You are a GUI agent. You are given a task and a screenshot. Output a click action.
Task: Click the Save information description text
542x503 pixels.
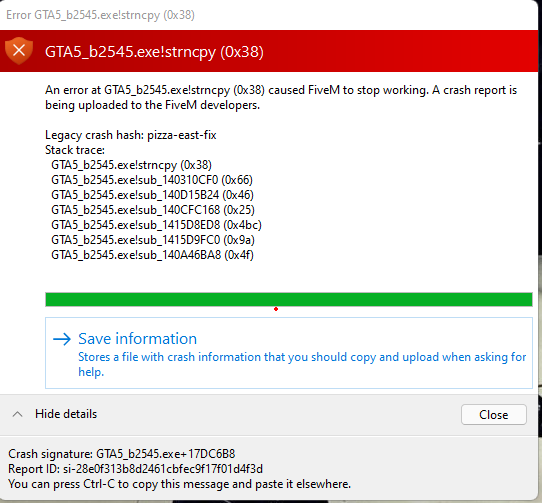(x=302, y=364)
